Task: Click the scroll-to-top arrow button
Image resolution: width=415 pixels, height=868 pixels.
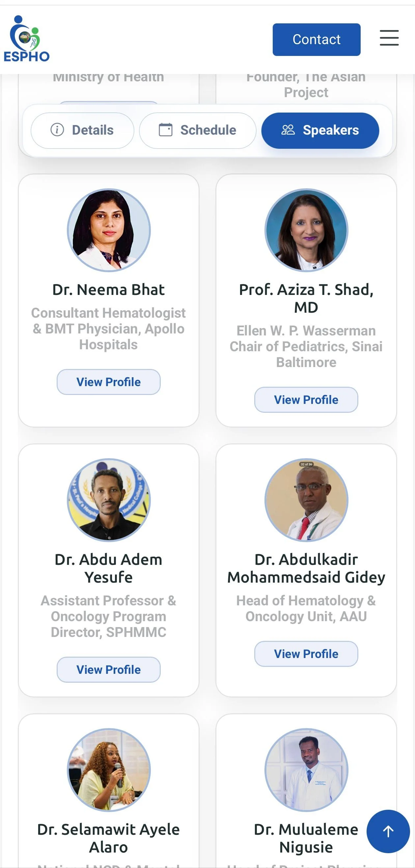Action: tap(388, 831)
